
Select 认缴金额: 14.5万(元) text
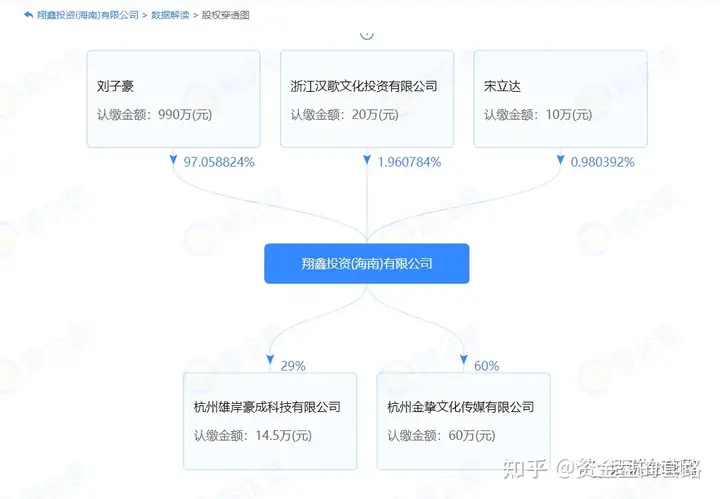[253, 436]
